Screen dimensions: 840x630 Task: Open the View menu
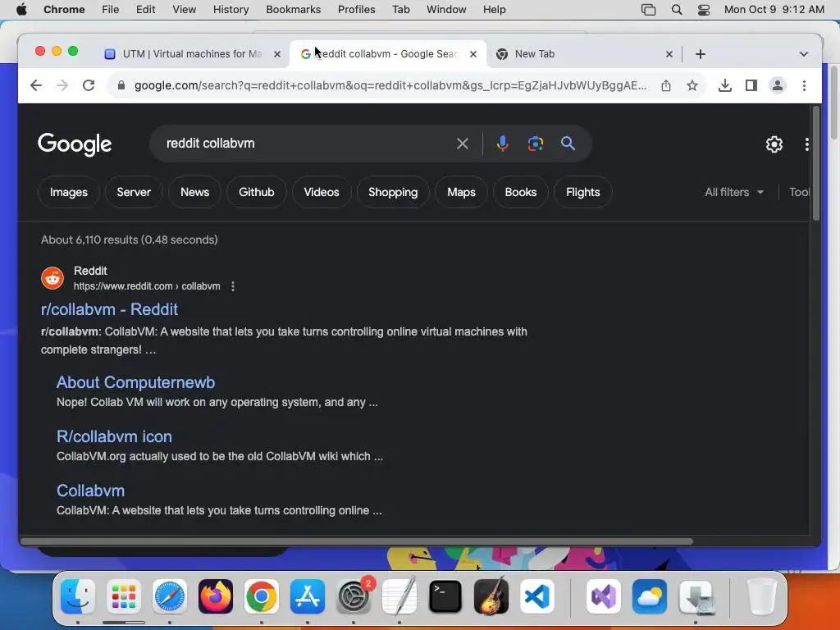[184, 10]
